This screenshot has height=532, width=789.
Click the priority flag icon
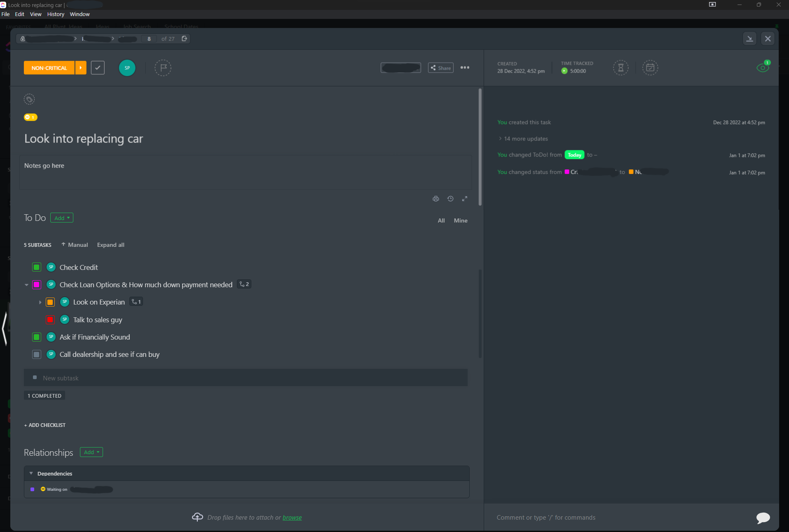click(x=163, y=68)
